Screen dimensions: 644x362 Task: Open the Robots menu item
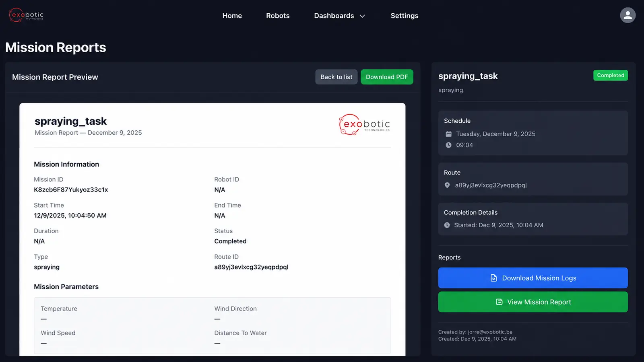tap(278, 16)
